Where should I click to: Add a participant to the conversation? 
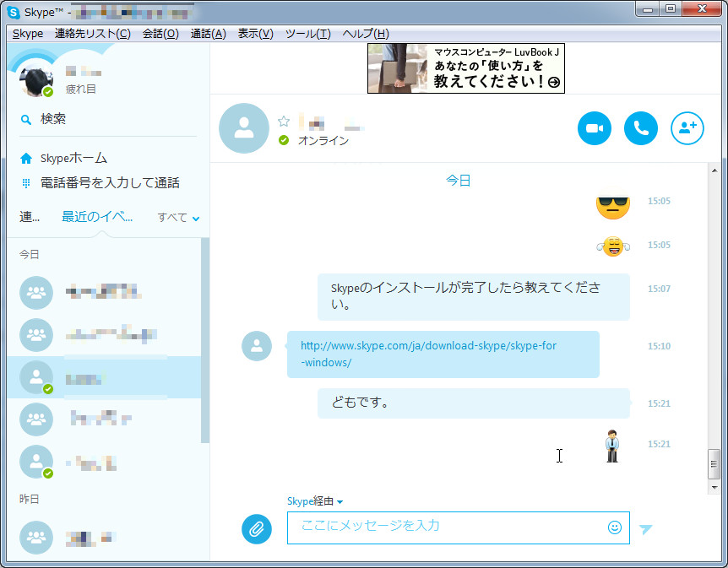click(686, 128)
